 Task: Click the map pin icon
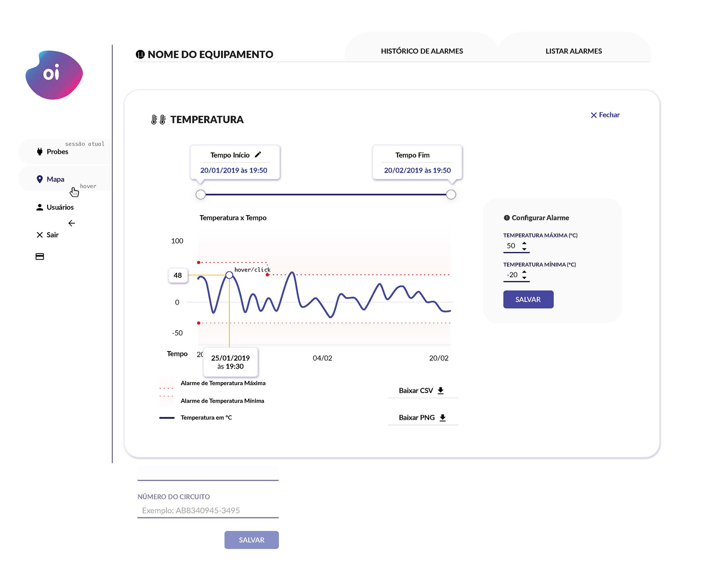click(x=40, y=179)
